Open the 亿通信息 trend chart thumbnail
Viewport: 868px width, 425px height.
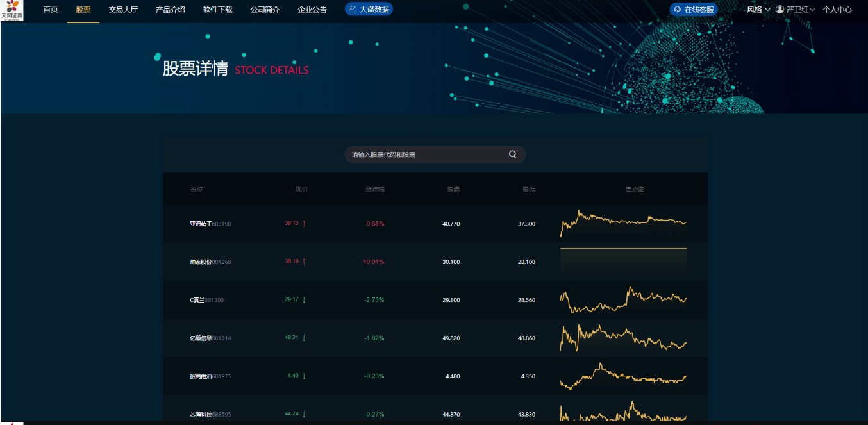623,338
